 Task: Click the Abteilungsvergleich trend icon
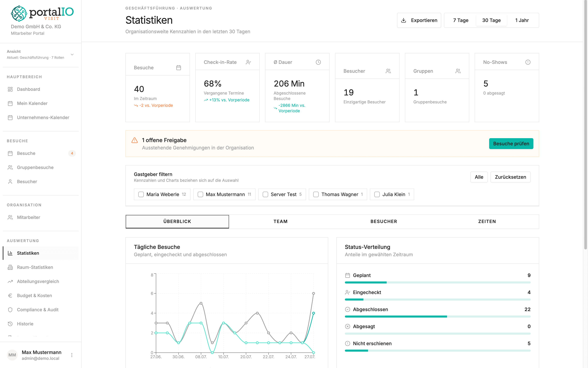[10, 281]
